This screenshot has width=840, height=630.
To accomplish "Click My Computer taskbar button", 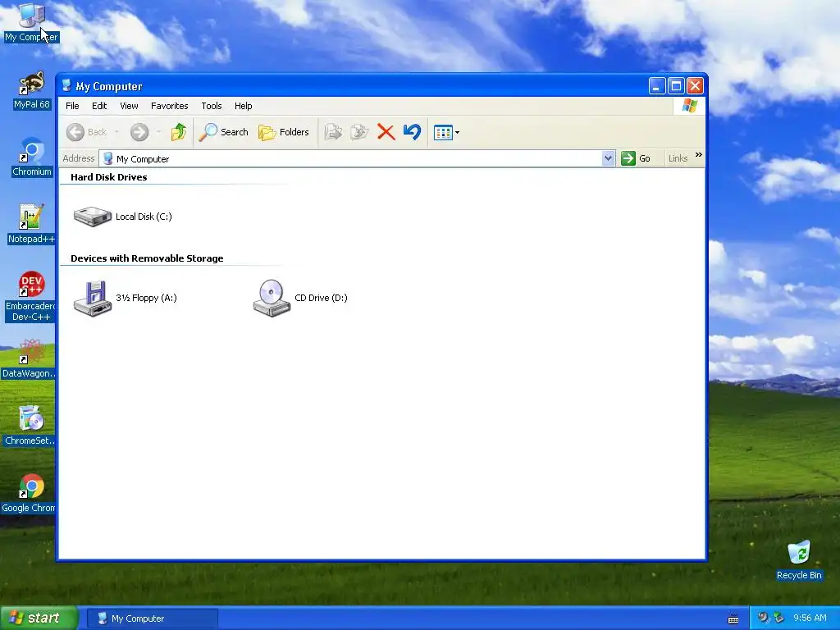I will coord(152,619).
